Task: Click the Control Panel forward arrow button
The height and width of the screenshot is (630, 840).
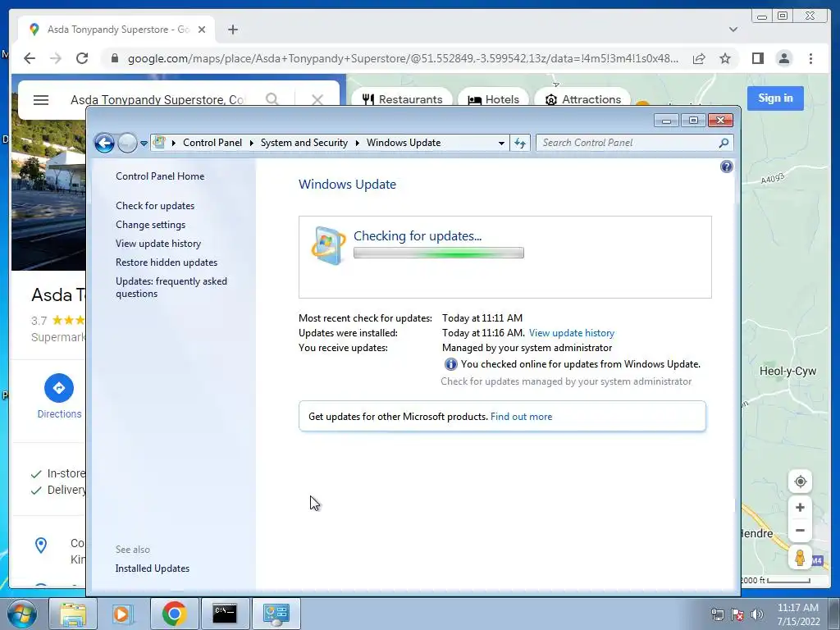Action: [127, 143]
